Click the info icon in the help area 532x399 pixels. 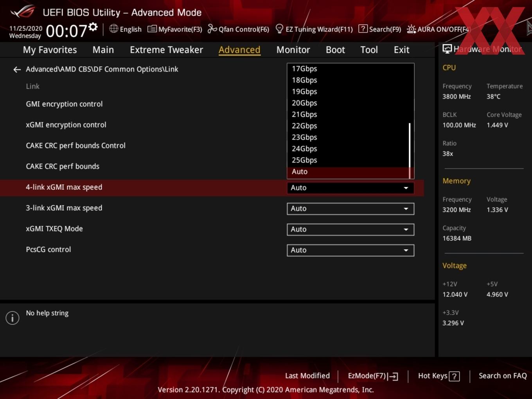click(x=13, y=318)
